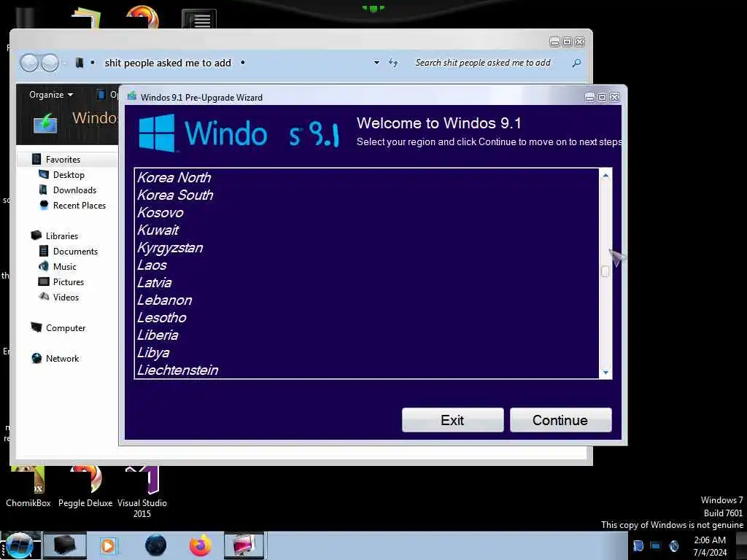Click the Continue button
Screen dimensions: 747x560
tap(561, 420)
